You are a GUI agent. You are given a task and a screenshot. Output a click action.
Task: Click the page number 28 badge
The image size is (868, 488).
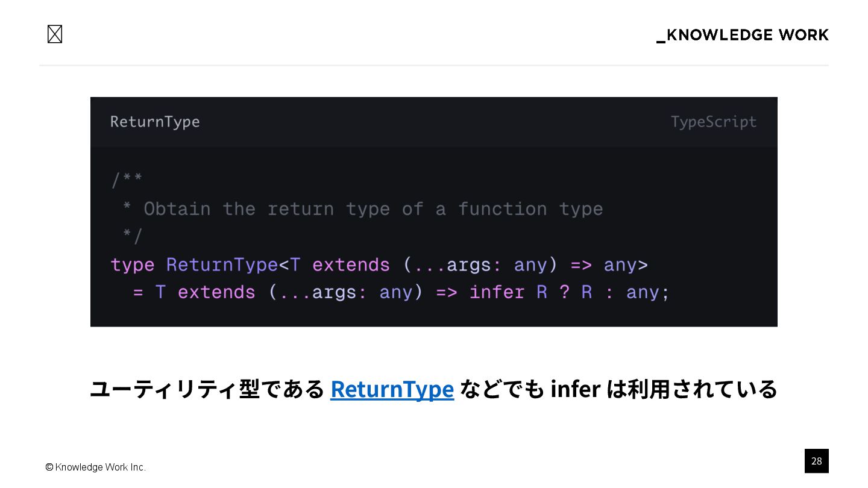click(x=816, y=461)
